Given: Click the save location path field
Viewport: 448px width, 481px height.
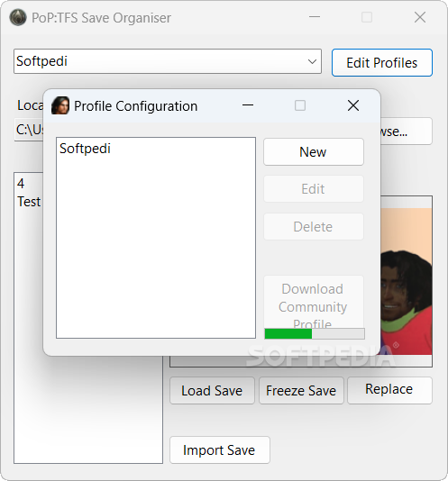Looking at the screenshot, I should [29, 130].
